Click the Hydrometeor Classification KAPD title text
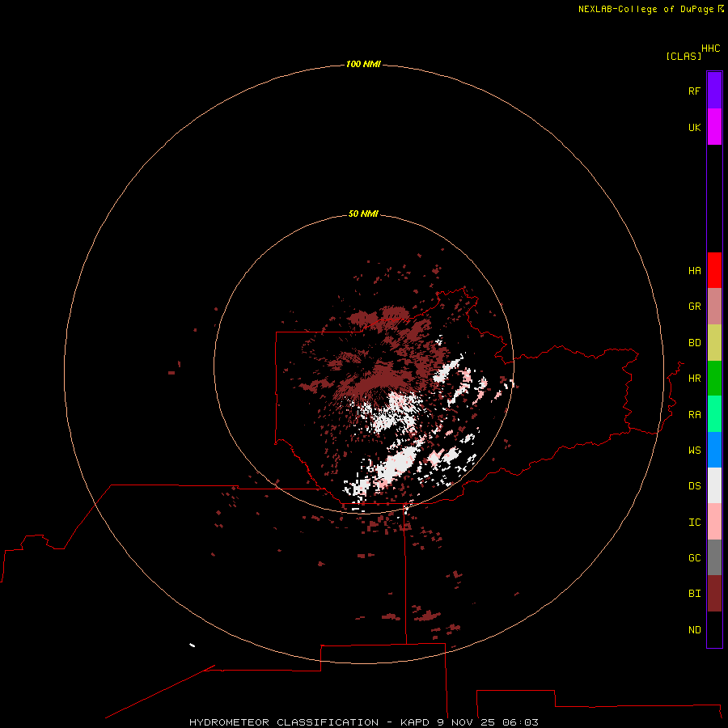The width and height of the screenshot is (728, 728). [363, 722]
